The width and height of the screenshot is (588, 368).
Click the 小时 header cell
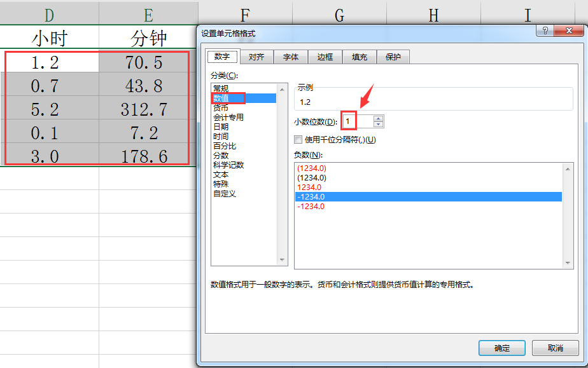(49, 37)
